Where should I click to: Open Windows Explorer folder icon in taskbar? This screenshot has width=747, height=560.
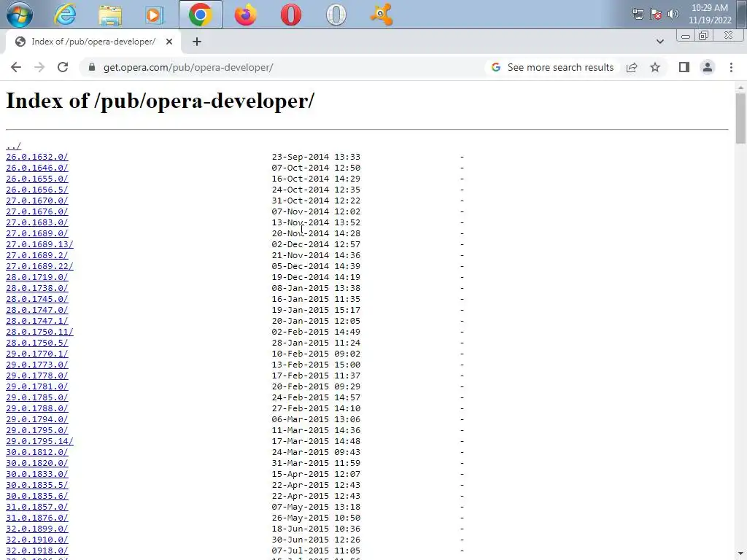tap(110, 15)
